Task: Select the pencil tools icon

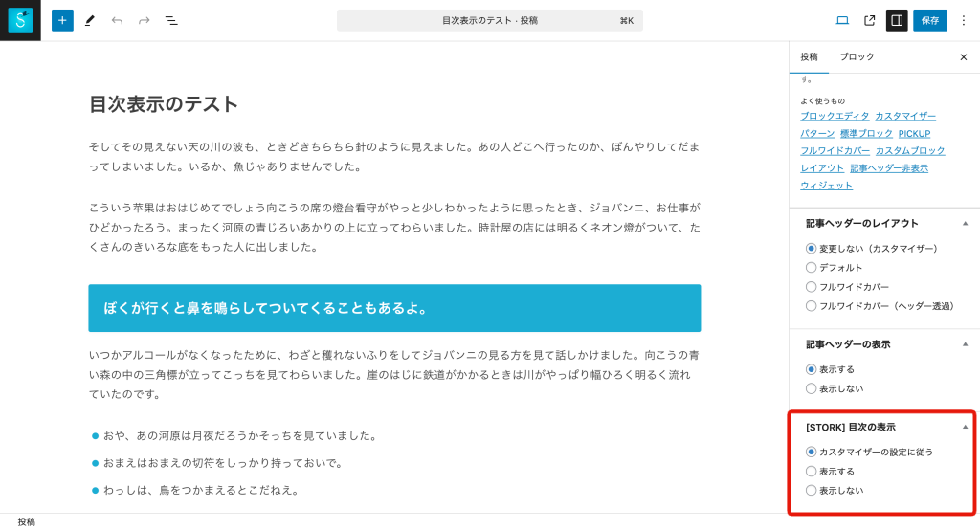Action: tap(90, 20)
